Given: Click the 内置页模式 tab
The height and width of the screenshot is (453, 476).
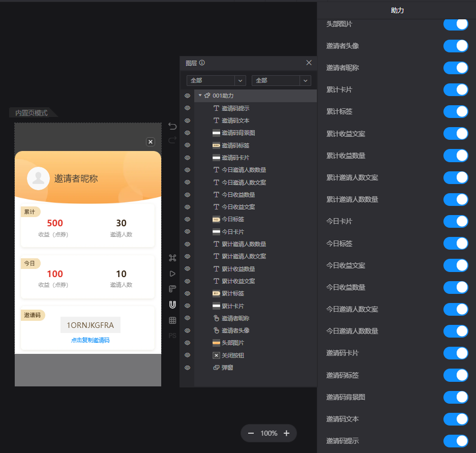Looking at the screenshot, I should click(x=32, y=113).
